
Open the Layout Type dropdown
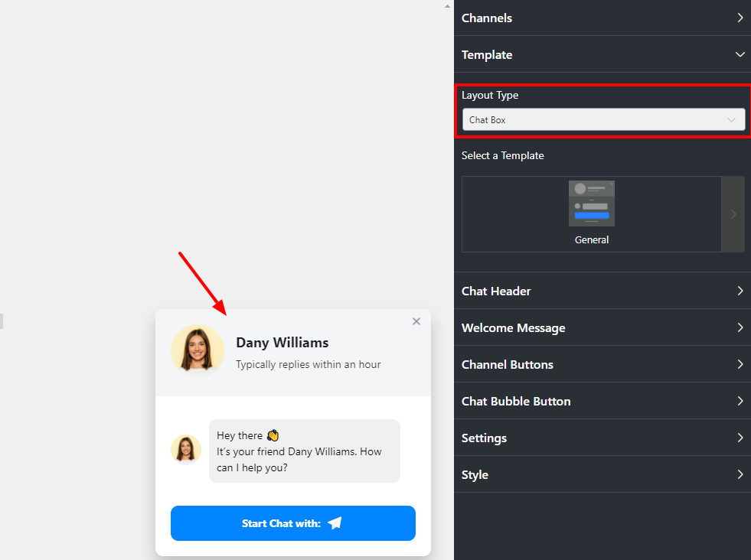click(x=602, y=120)
